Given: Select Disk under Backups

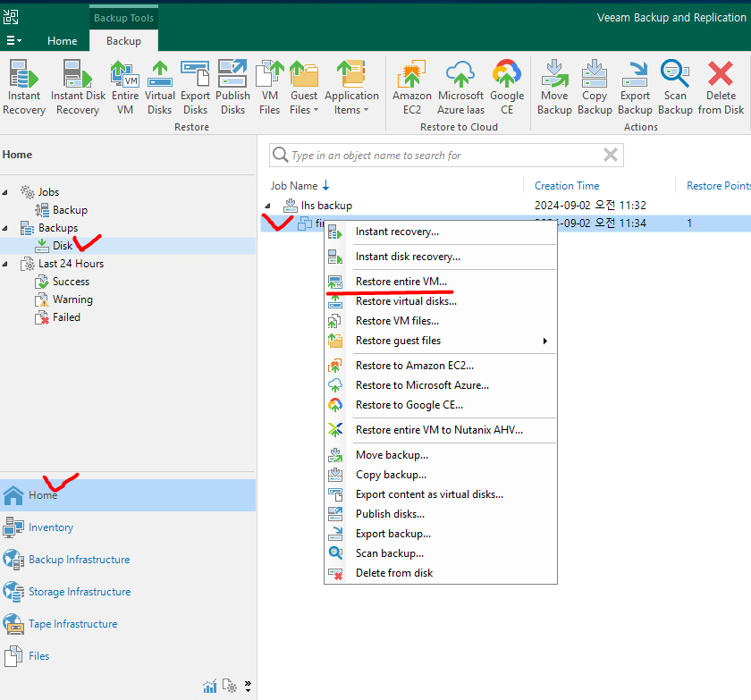Looking at the screenshot, I should tap(63, 246).
